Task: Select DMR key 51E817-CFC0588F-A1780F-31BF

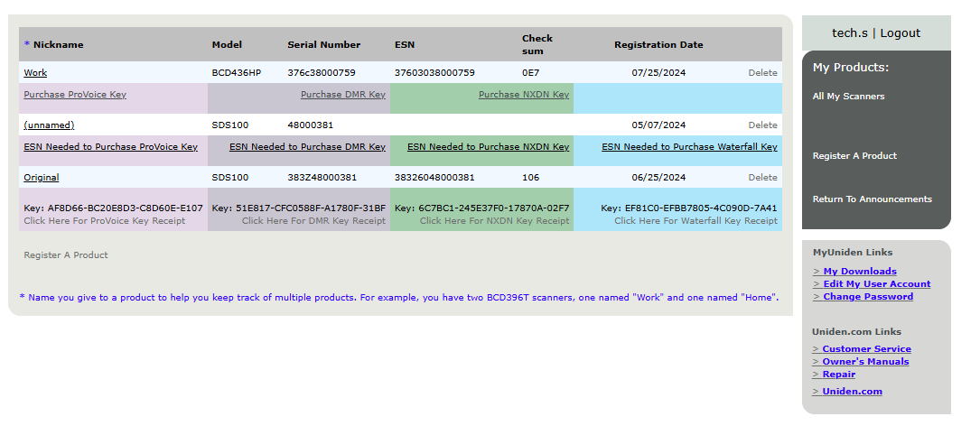Action: point(311,208)
